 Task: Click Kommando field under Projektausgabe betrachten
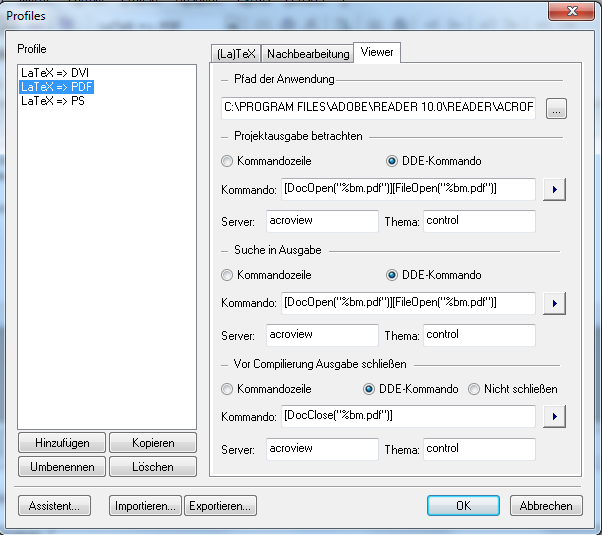pos(408,189)
